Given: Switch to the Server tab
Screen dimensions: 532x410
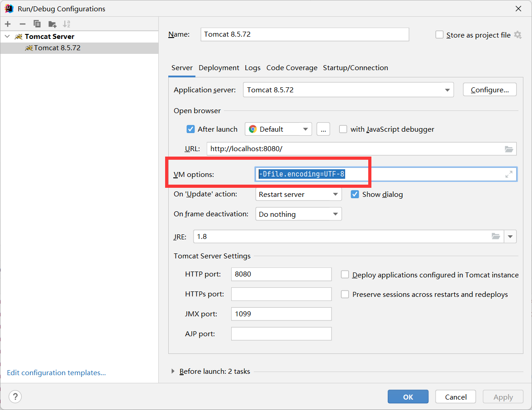Looking at the screenshot, I should point(182,68).
